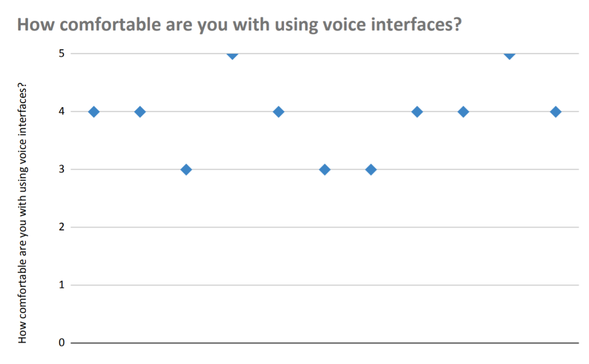Select the rightmost diamond at value 3
The height and width of the screenshot is (364, 589).
371,170
